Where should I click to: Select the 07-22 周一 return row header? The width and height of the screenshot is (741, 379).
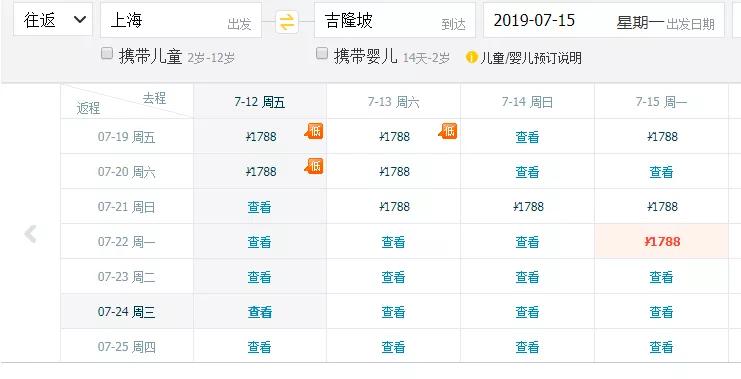[x=127, y=242]
